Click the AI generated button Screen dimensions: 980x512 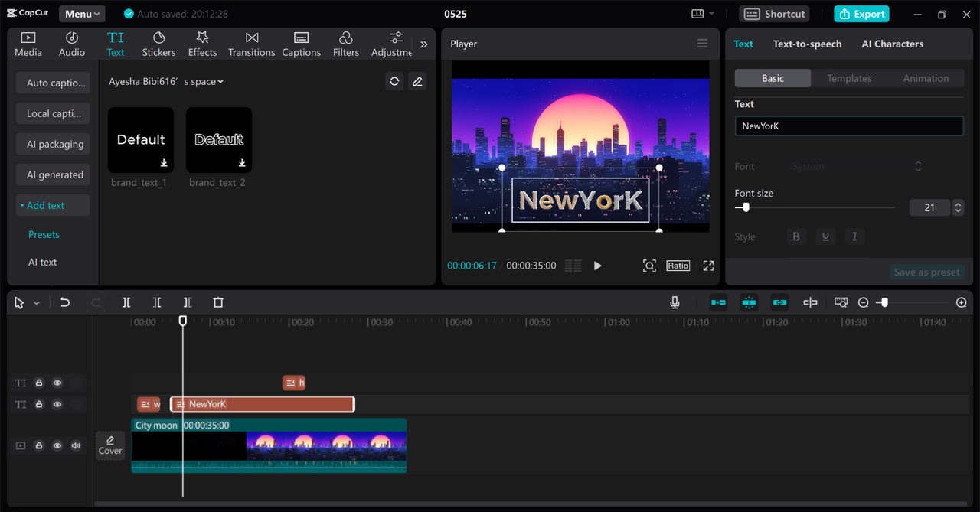click(53, 174)
